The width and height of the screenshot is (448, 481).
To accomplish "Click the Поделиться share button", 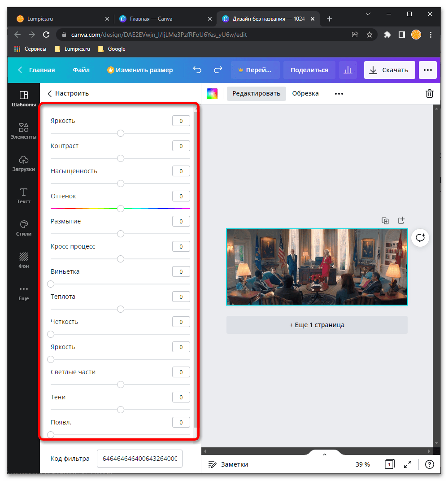I will 309,70.
